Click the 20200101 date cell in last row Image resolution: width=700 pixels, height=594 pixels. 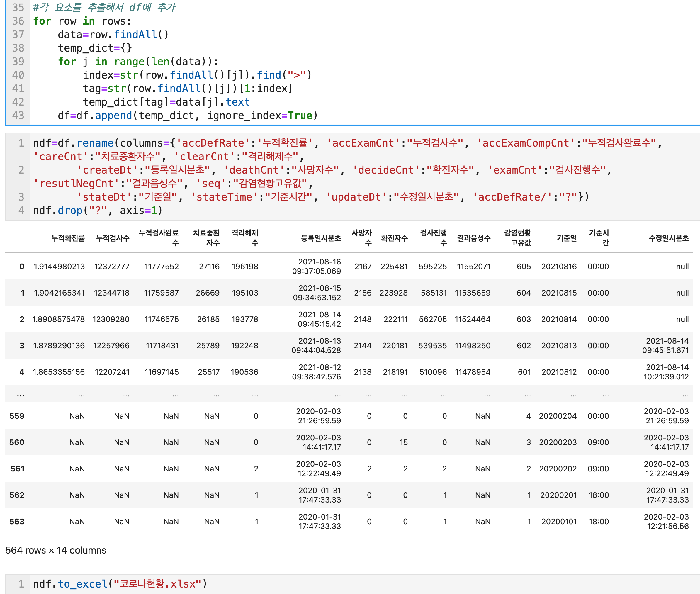click(559, 522)
